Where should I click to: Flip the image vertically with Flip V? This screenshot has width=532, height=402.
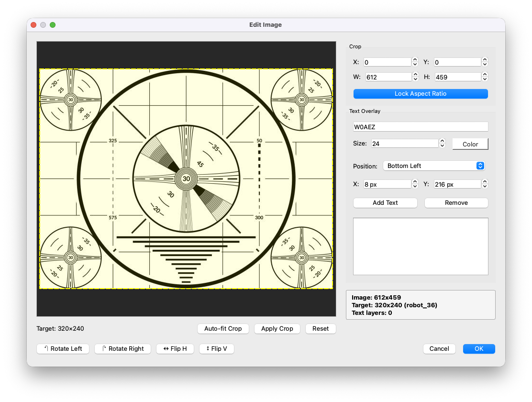coord(216,349)
